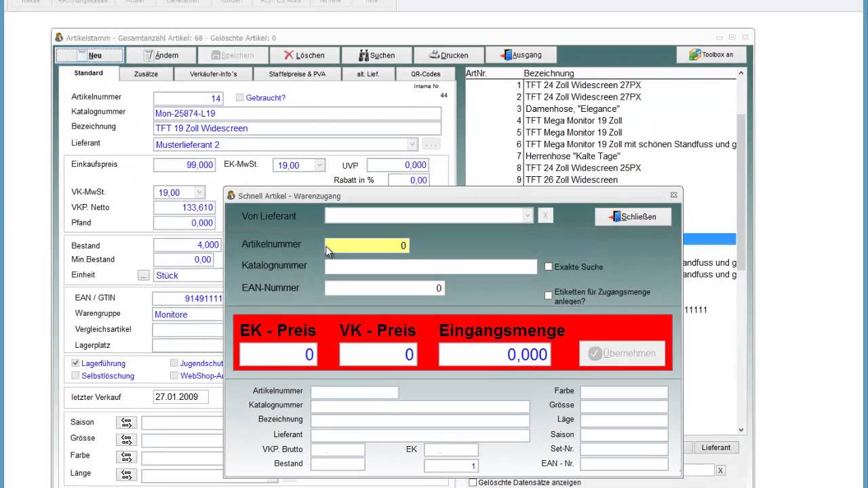Open the Suchen binoculars search button
The height and width of the screenshot is (488, 868).
click(x=376, y=55)
